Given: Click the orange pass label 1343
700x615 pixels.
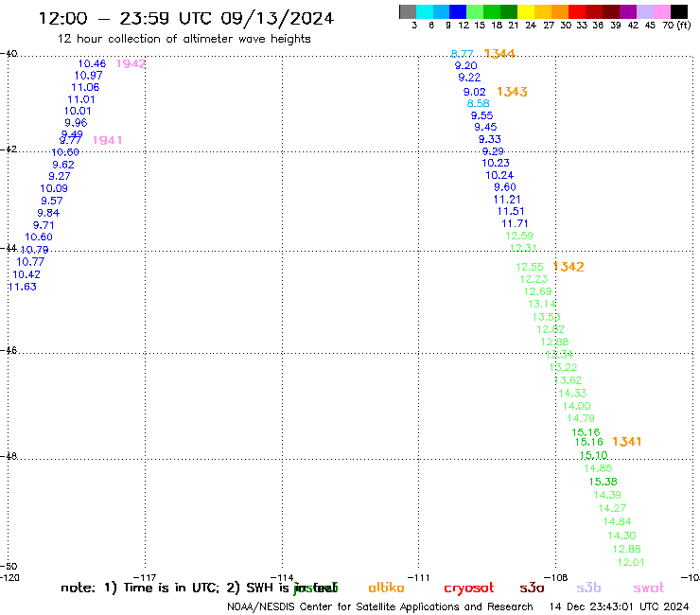Looking at the screenshot, I should 512,92.
